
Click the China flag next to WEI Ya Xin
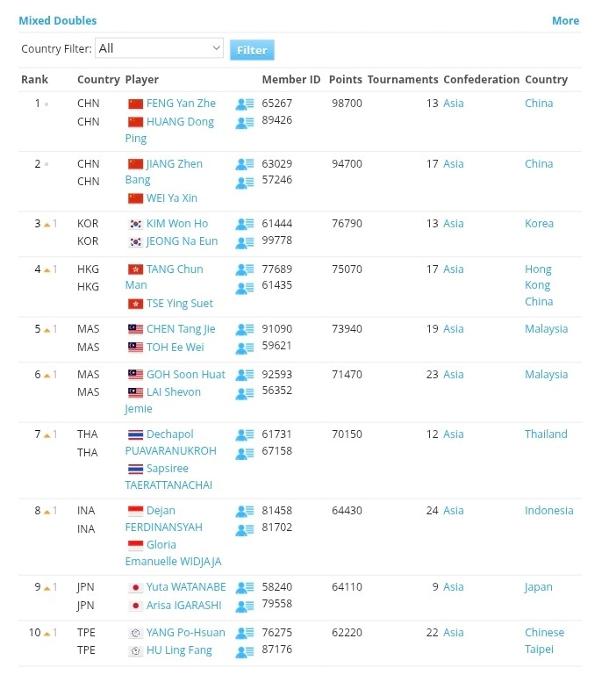(135, 198)
